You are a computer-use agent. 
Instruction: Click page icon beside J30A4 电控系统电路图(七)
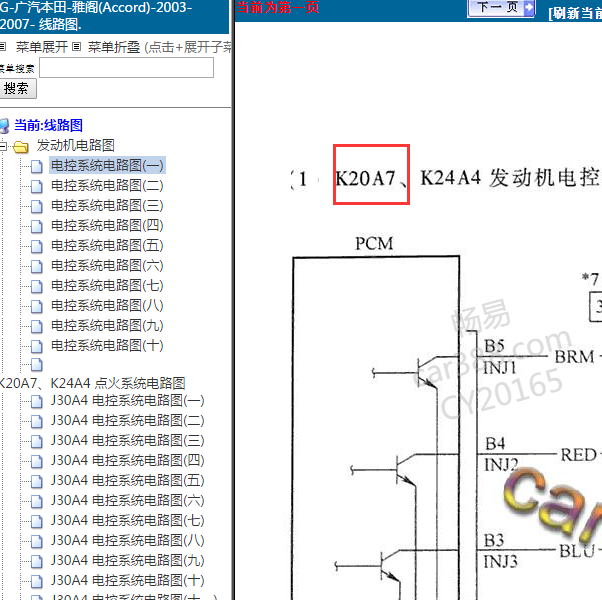point(36,521)
